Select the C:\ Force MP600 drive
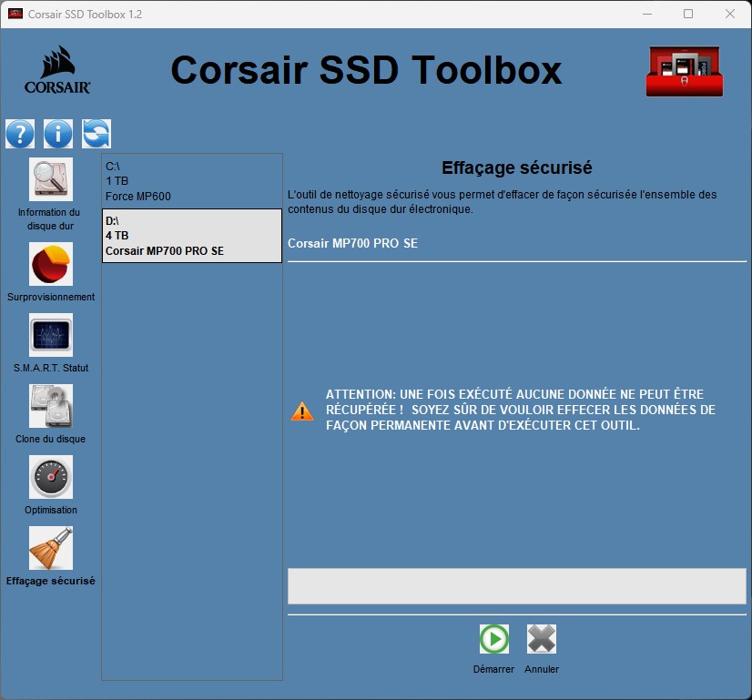 click(192, 181)
